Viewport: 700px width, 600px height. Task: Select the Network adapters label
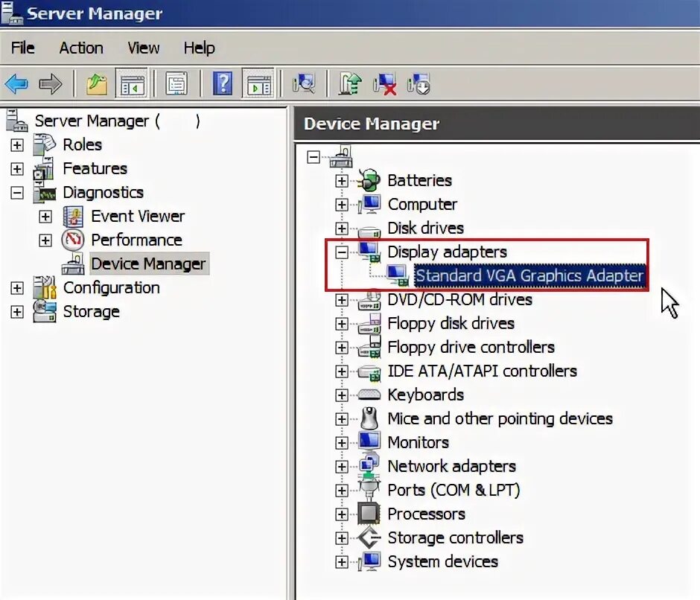(x=452, y=467)
